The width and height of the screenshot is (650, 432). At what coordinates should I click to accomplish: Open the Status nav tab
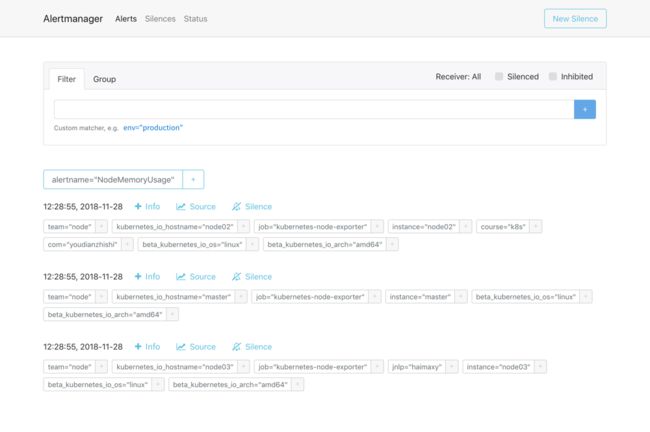click(195, 19)
